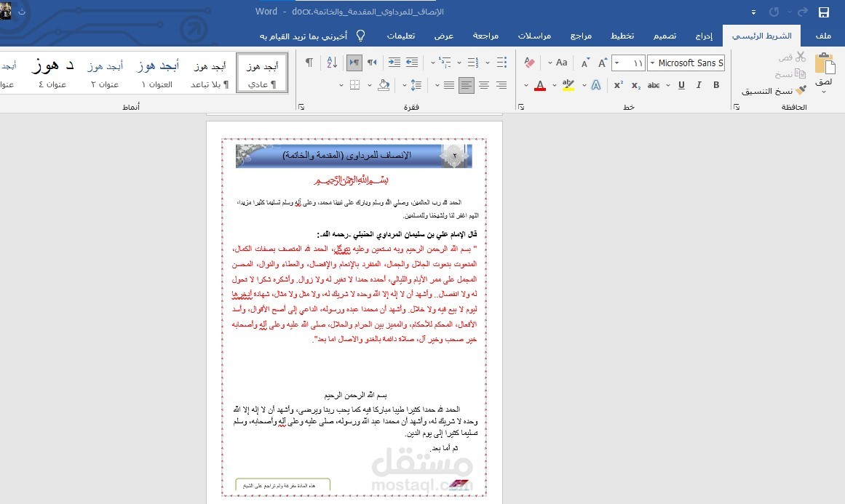Click the Increase Indent icon
845x504 pixels.
click(394, 63)
